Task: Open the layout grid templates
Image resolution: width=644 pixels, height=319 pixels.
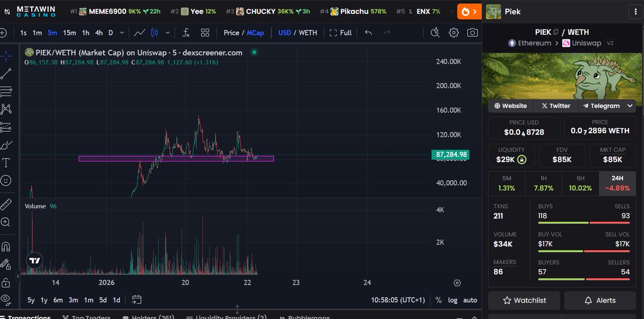Action: click(205, 33)
